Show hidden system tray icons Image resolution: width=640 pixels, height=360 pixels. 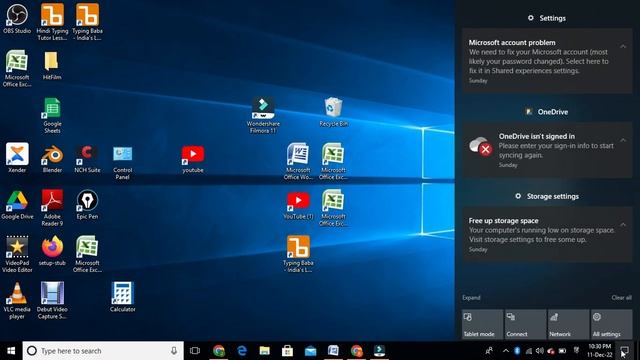click(x=506, y=351)
